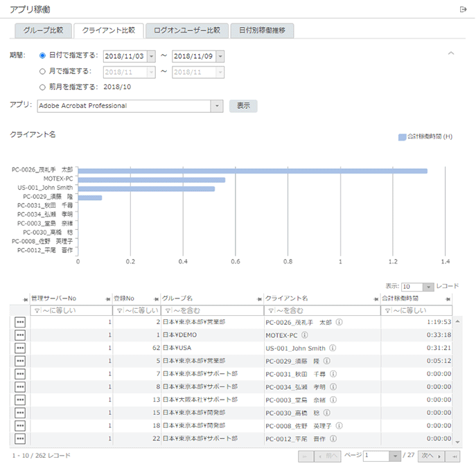Open the Adobe Acrobat Professional app dropdown
This screenshot has width=476, height=464.
[217, 106]
